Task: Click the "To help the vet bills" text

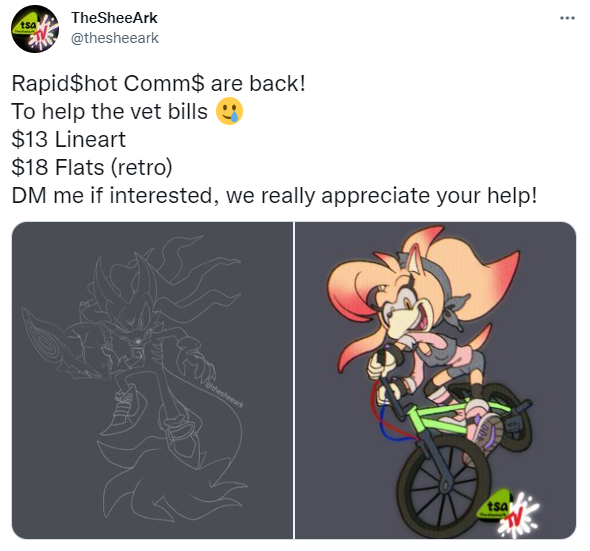Action: [x=109, y=111]
